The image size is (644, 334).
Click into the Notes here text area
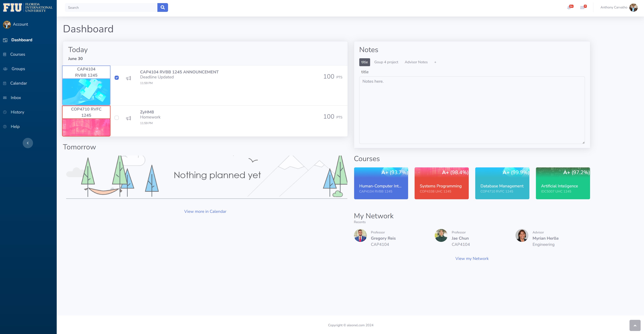coord(472,110)
